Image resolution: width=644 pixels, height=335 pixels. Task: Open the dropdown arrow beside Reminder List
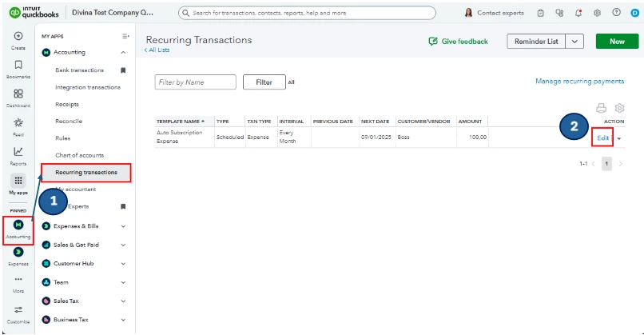(x=574, y=42)
